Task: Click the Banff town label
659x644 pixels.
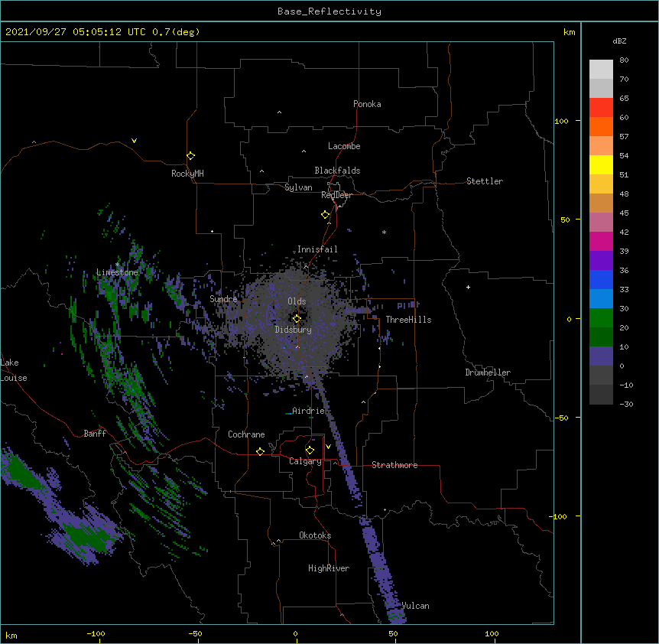Action: pos(95,434)
